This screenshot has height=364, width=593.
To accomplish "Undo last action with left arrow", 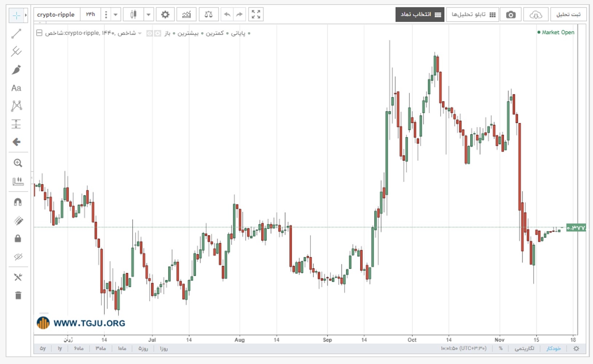I will tap(227, 15).
